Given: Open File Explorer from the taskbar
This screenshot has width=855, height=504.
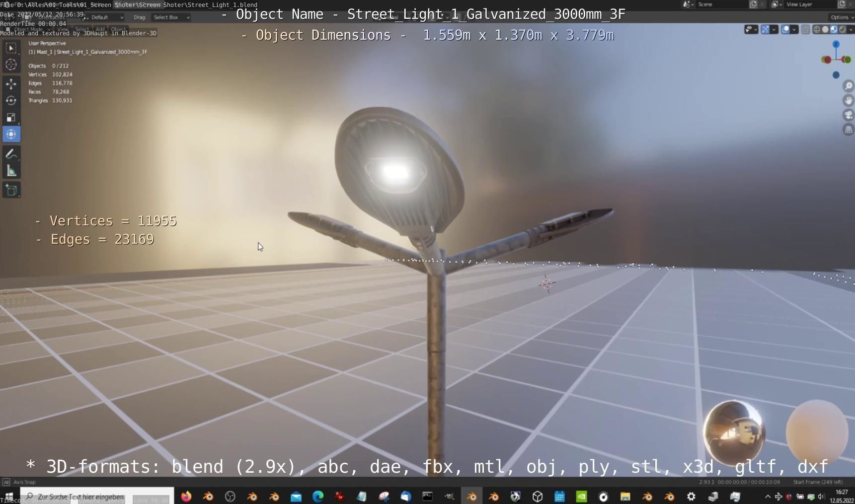Looking at the screenshot, I should 625,496.
